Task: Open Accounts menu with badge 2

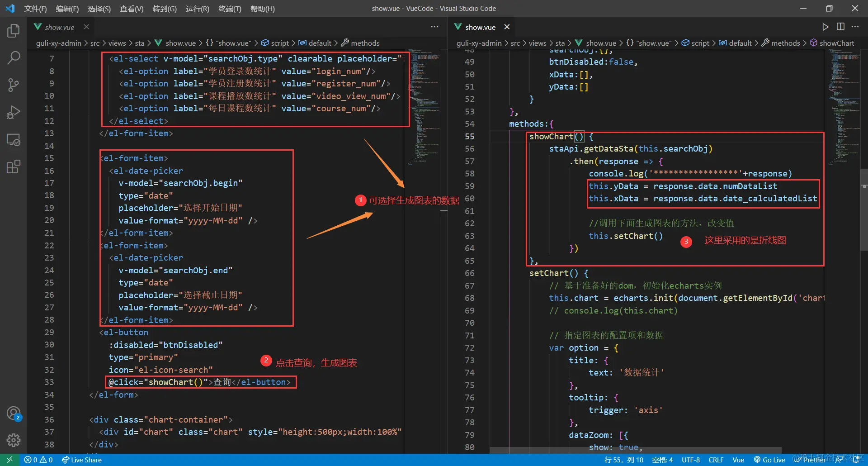Action: coord(14,413)
